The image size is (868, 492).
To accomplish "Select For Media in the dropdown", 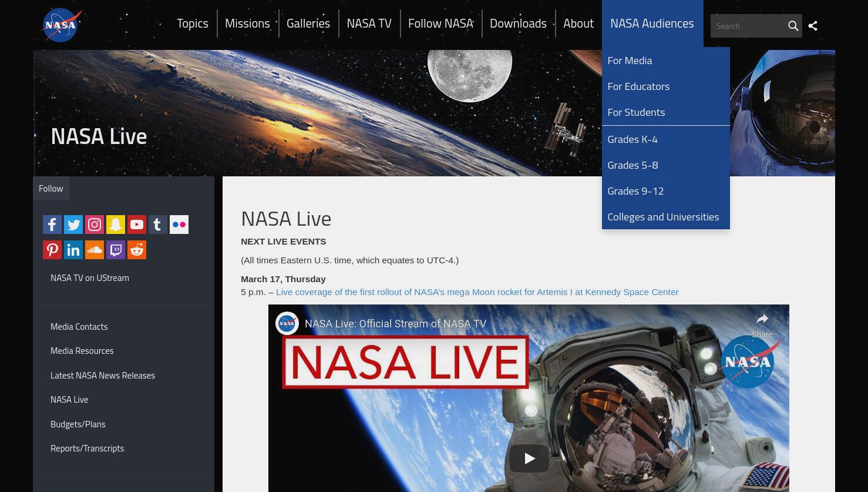I will click(x=665, y=60).
